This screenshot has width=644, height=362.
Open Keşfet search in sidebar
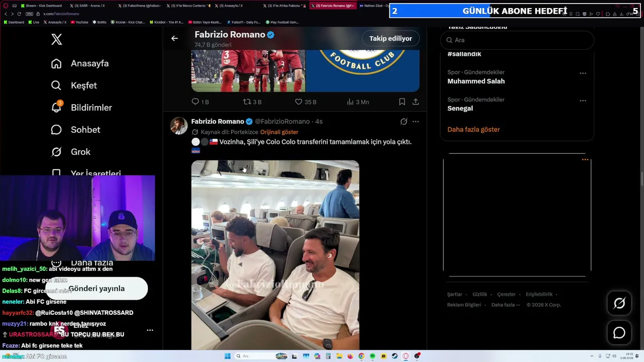[74, 85]
